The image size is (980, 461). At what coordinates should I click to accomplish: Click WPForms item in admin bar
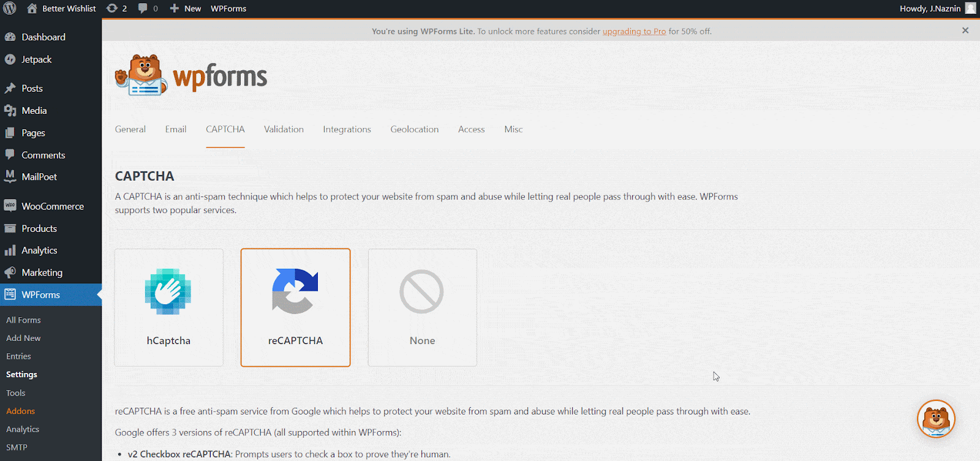click(x=228, y=9)
